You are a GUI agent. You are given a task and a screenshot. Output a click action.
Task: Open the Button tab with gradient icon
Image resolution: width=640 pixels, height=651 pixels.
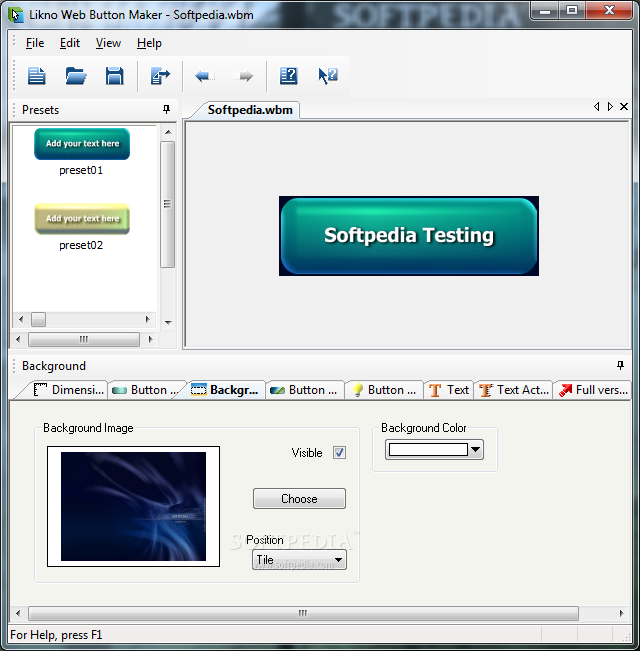(304, 390)
